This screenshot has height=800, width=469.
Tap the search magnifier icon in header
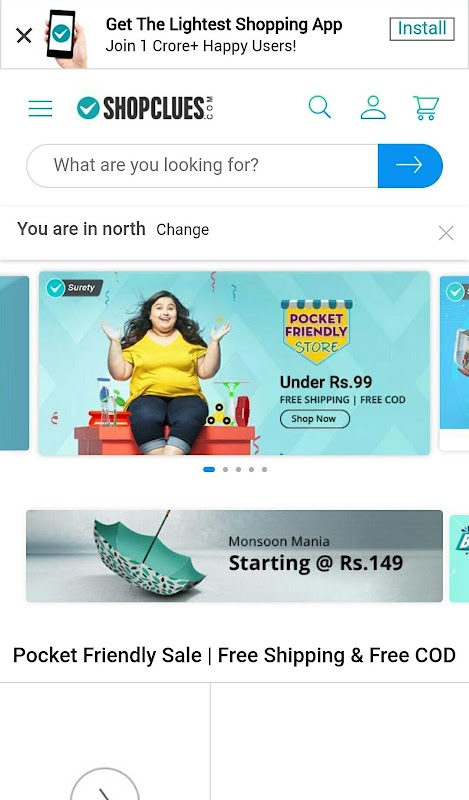click(x=320, y=107)
